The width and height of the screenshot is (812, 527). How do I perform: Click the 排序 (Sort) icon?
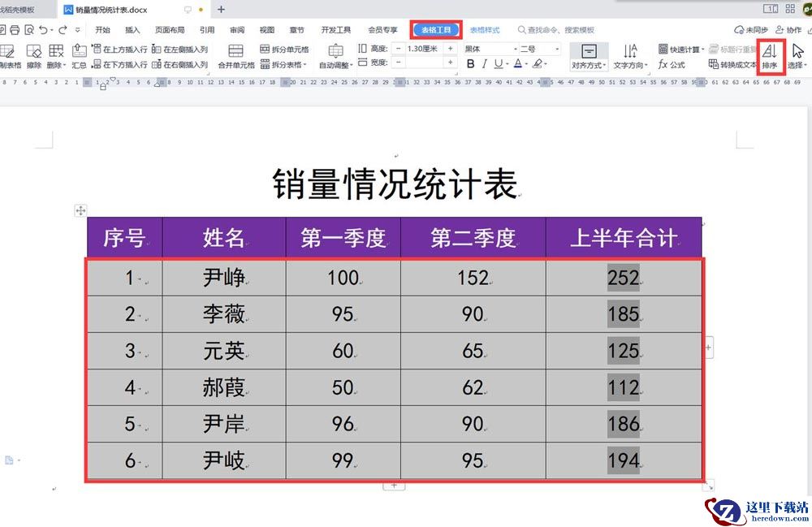click(769, 54)
